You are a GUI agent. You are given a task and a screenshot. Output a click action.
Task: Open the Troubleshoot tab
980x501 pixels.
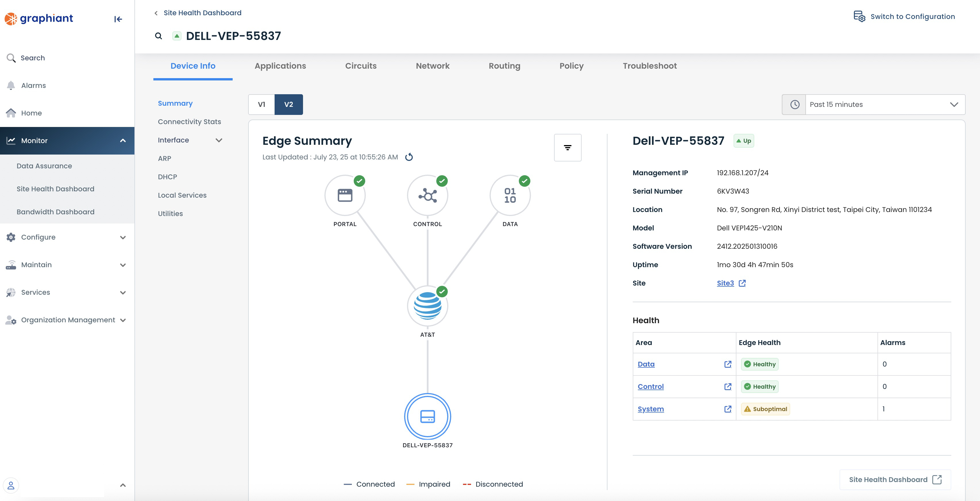click(650, 66)
